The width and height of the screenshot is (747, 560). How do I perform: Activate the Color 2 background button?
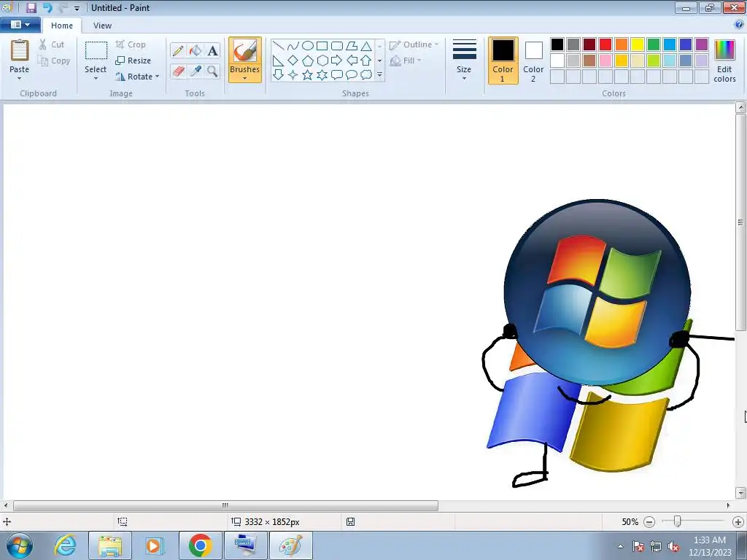(x=533, y=61)
